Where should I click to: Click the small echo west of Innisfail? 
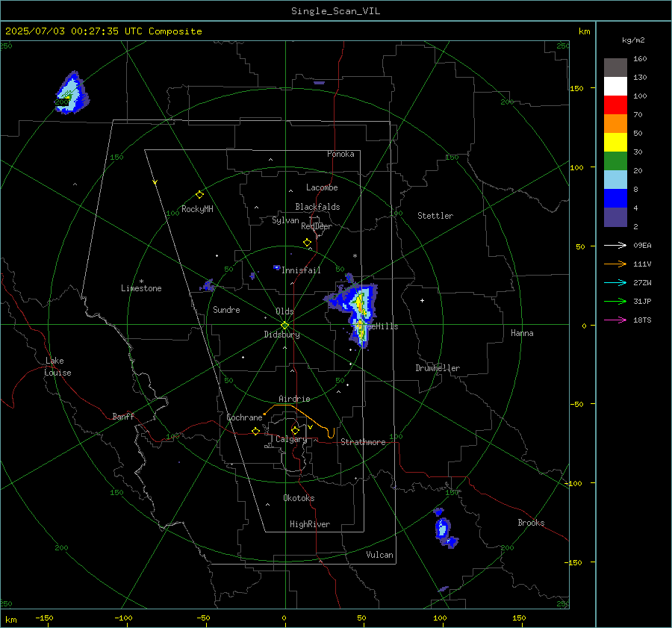coord(276,267)
